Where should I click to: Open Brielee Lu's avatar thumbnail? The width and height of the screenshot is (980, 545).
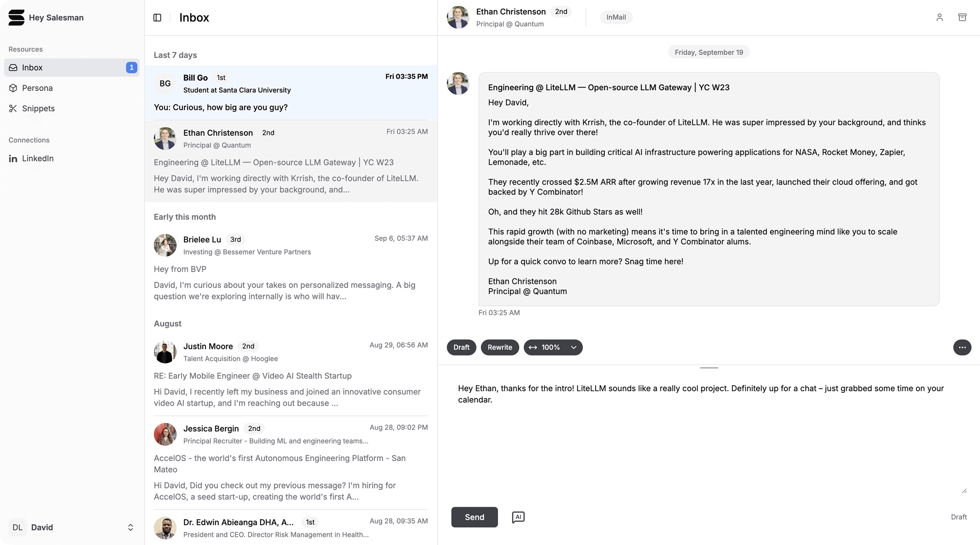[165, 245]
